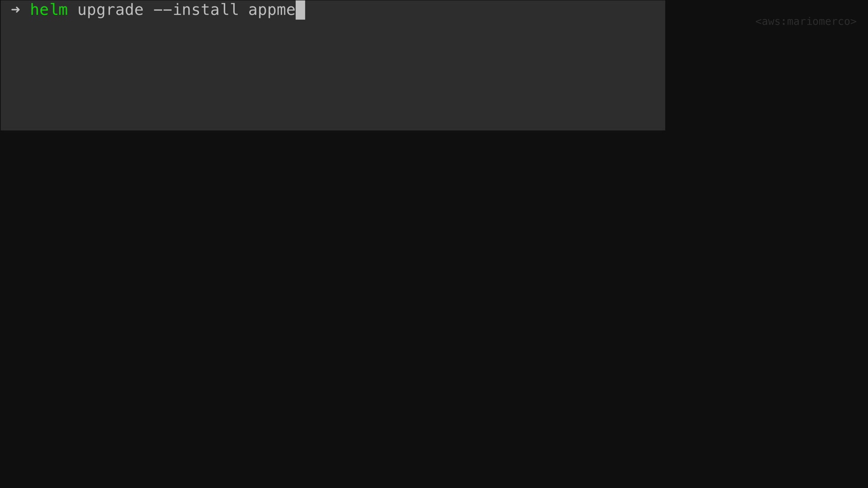This screenshot has width=868, height=488.
Task: Click the right edge of gray pane
Action: coord(665,66)
